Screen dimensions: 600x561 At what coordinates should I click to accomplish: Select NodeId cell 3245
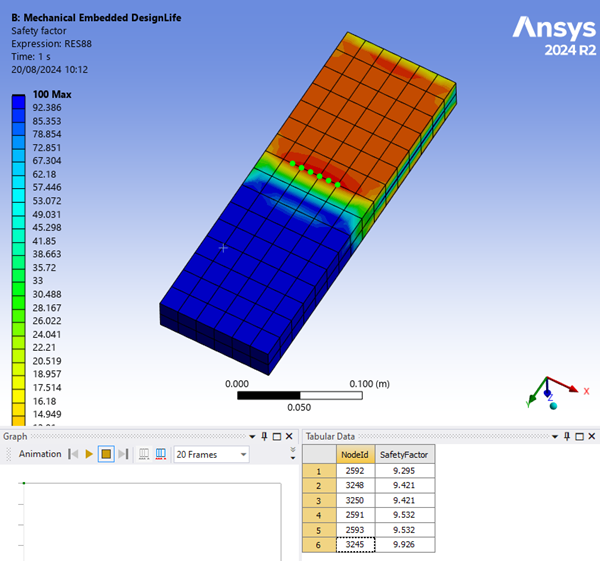(x=355, y=545)
